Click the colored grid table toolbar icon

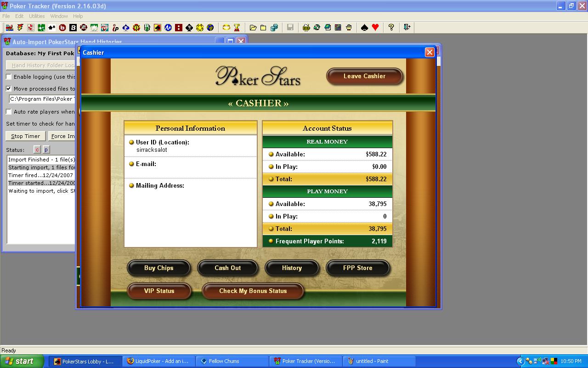pos(338,28)
